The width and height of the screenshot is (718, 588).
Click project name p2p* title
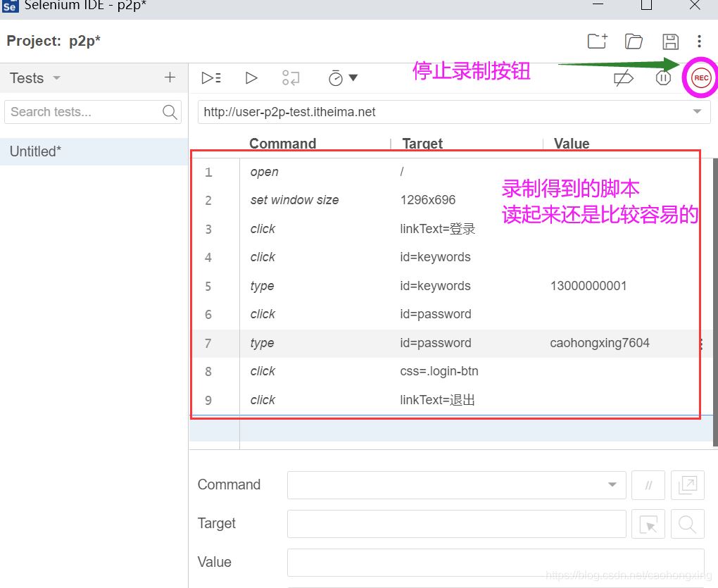pos(84,41)
